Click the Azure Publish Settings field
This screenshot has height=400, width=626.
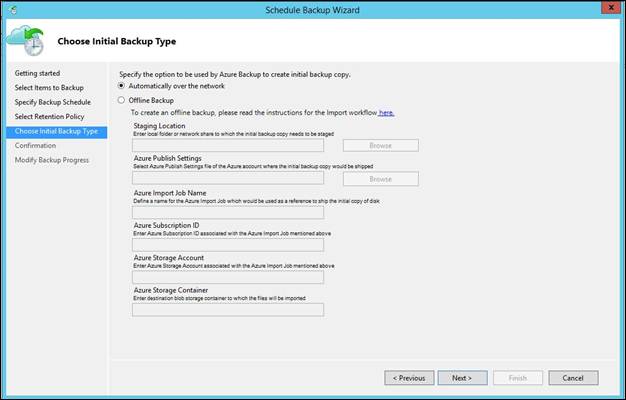pos(227,179)
